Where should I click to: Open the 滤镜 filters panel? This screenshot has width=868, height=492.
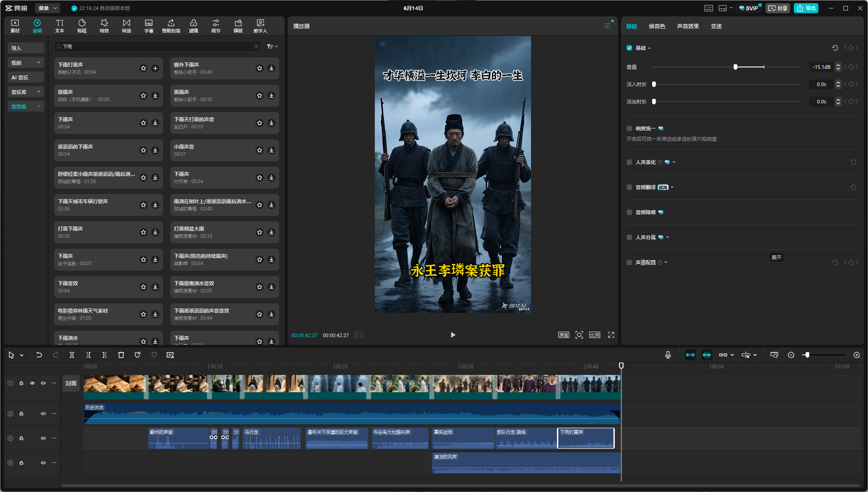(x=194, y=26)
